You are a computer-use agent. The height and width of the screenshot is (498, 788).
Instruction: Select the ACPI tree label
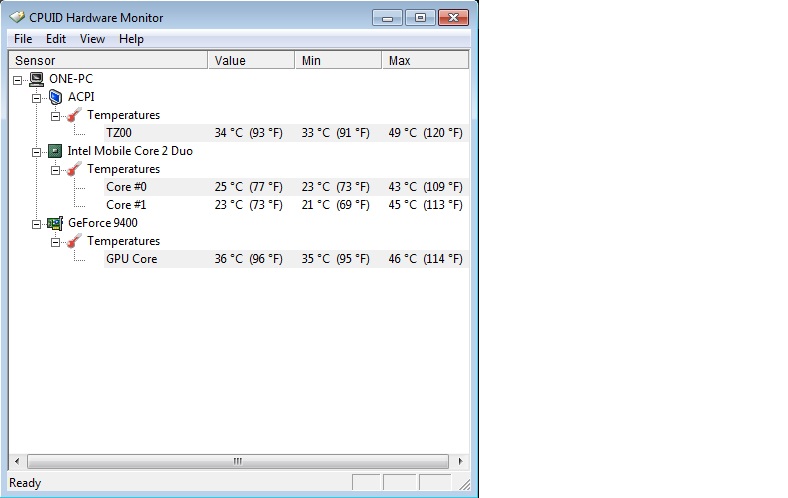tap(81, 97)
